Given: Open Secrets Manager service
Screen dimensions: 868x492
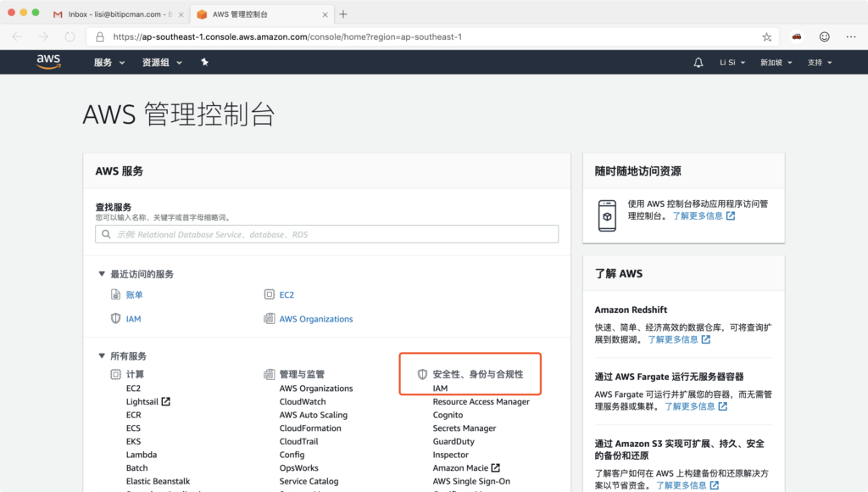Looking at the screenshot, I should (x=465, y=428).
